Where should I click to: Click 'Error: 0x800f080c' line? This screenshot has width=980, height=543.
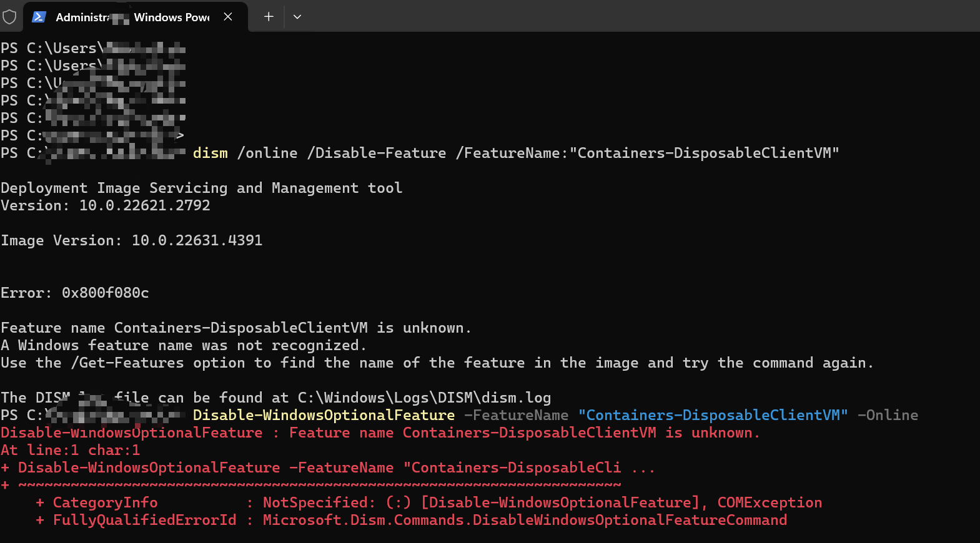pyautogui.click(x=75, y=293)
